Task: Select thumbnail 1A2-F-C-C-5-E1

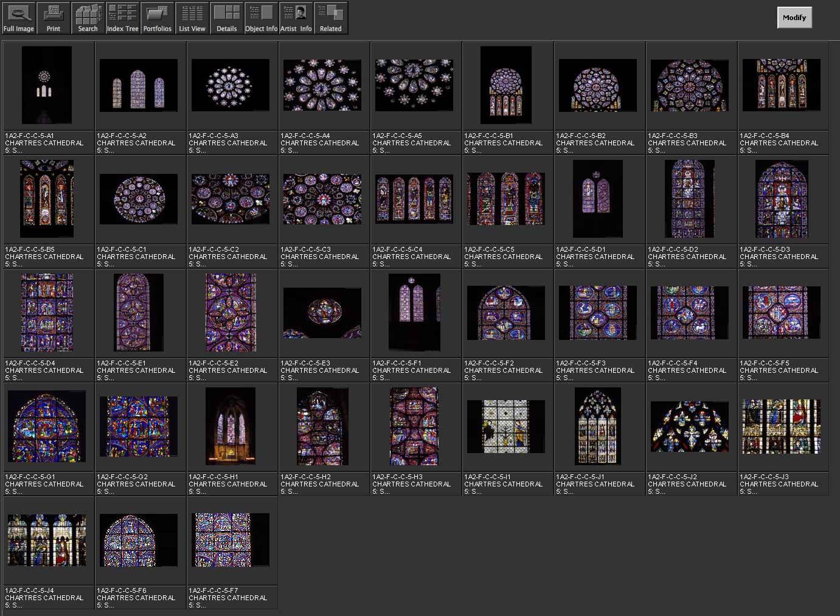Action: point(139,313)
